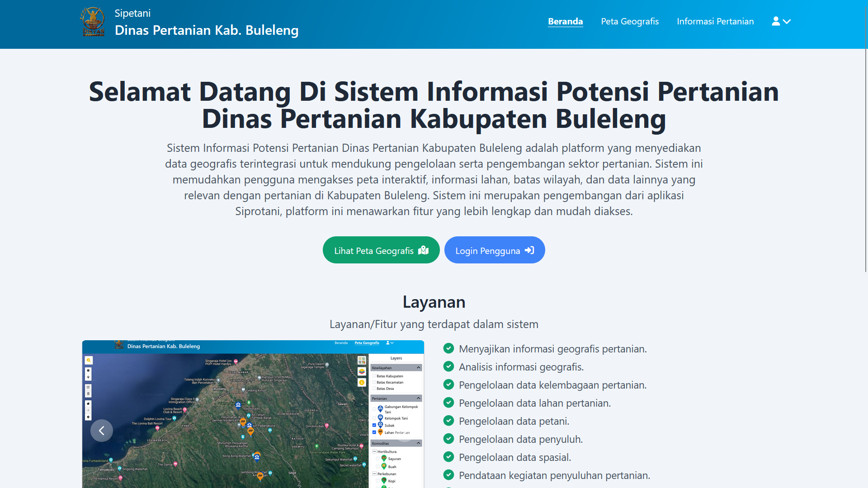Enable the Batas Kabupaten layer checkbox
Viewport: 868px width, 488px height.
tap(374, 376)
